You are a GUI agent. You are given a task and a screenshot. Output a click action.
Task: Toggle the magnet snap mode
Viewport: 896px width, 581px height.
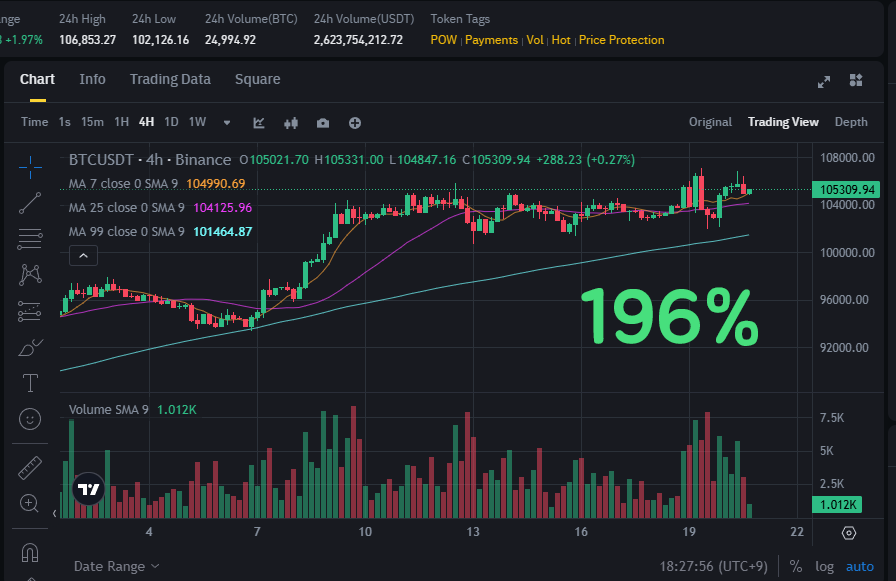pos(30,552)
